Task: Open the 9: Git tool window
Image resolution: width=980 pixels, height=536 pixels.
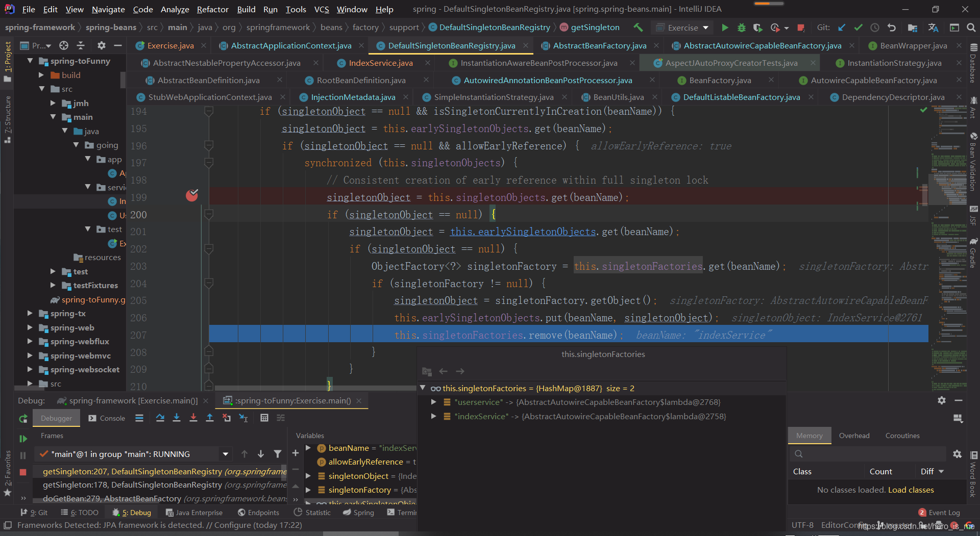Action: click(34, 513)
